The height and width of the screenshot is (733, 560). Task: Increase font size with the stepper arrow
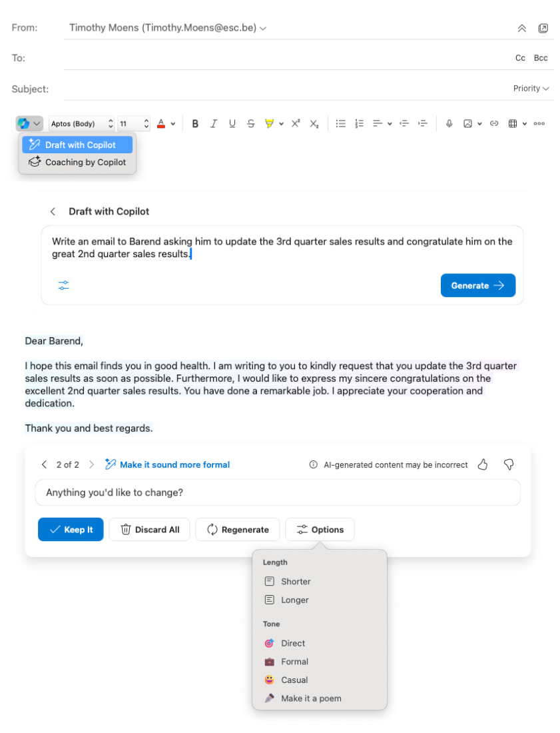(x=145, y=120)
